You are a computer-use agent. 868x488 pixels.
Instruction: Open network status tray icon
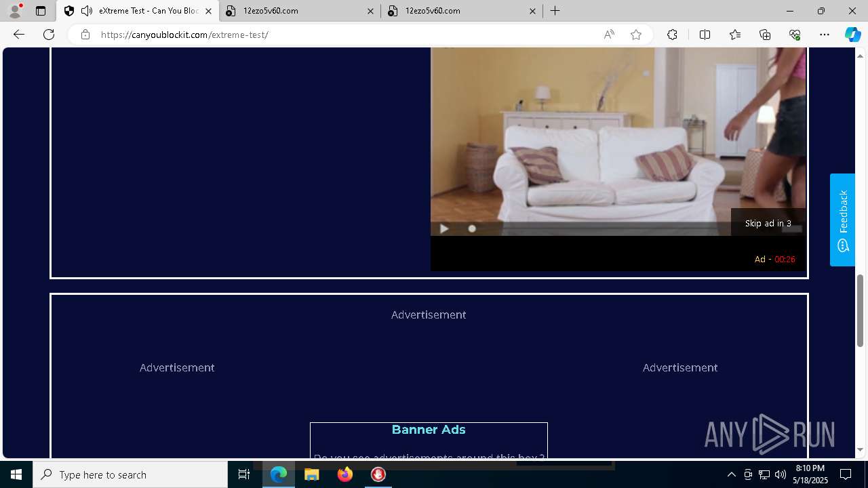coord(764,474)
